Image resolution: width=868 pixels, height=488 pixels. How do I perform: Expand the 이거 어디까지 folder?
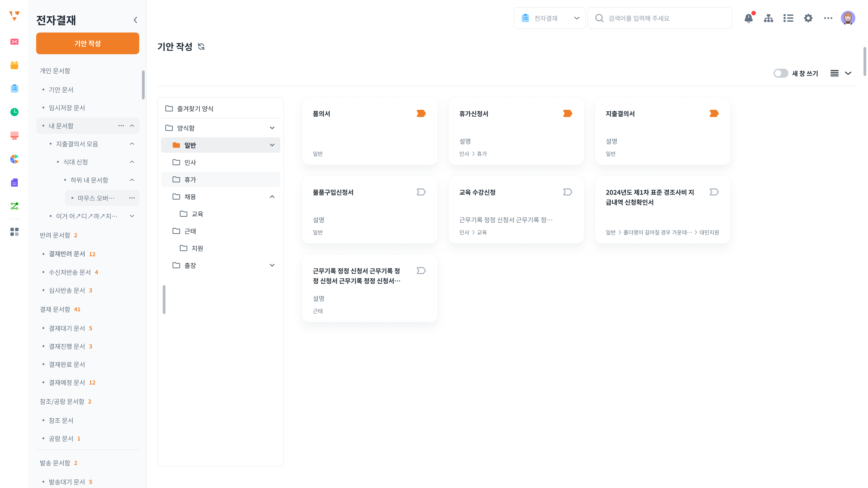132,216
